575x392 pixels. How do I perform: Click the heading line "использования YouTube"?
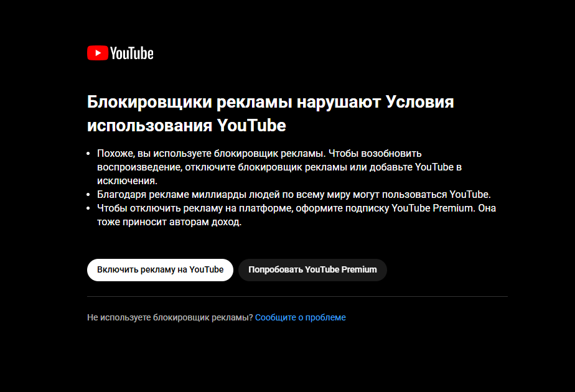[x=186, y=126]
